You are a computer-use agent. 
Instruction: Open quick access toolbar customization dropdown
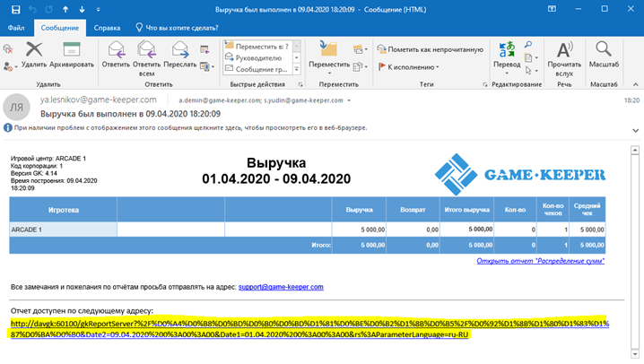[98, 10]
